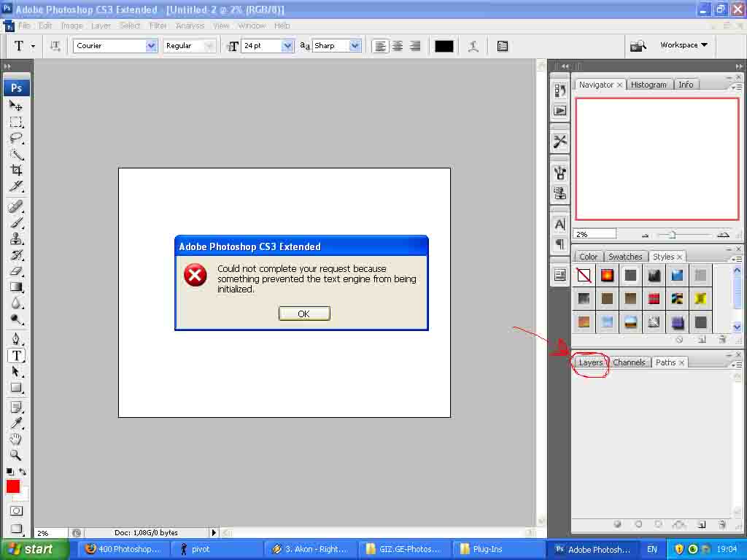This screenshot has width=747, height=560.
Task: Select the Lasso tool
Action: tap(16, 138)
